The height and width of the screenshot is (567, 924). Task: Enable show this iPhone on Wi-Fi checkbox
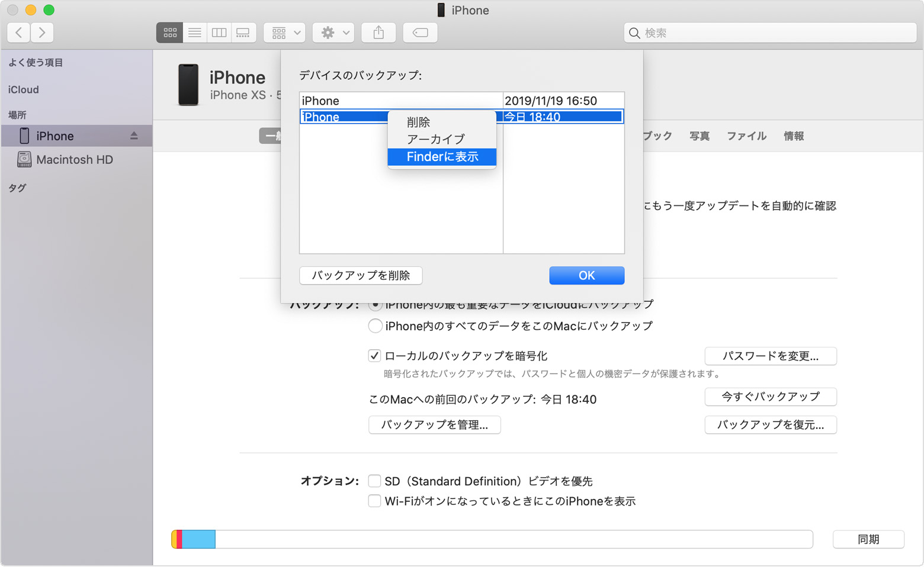(374, 501)
